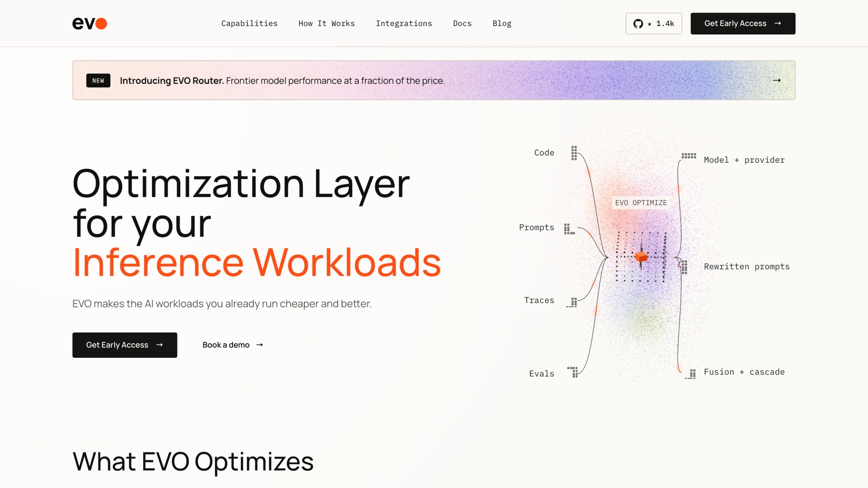Click hero Get Early Access button
The image size is (868, 488).
click(x=125, y=345)
